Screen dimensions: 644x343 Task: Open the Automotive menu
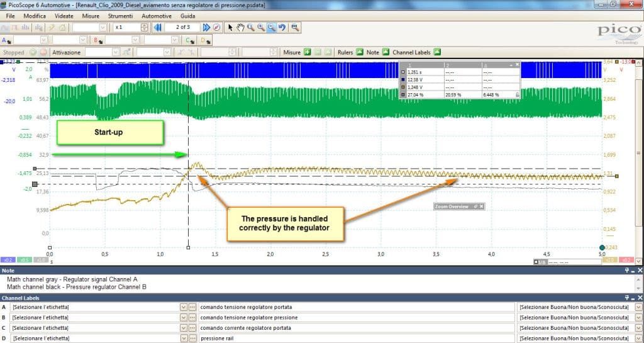point(157,16)
